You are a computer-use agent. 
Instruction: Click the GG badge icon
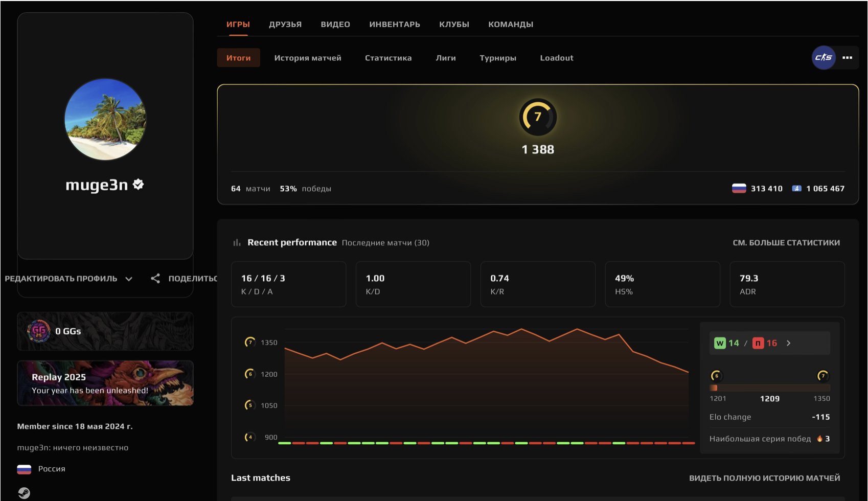click(x=39, y=331)
